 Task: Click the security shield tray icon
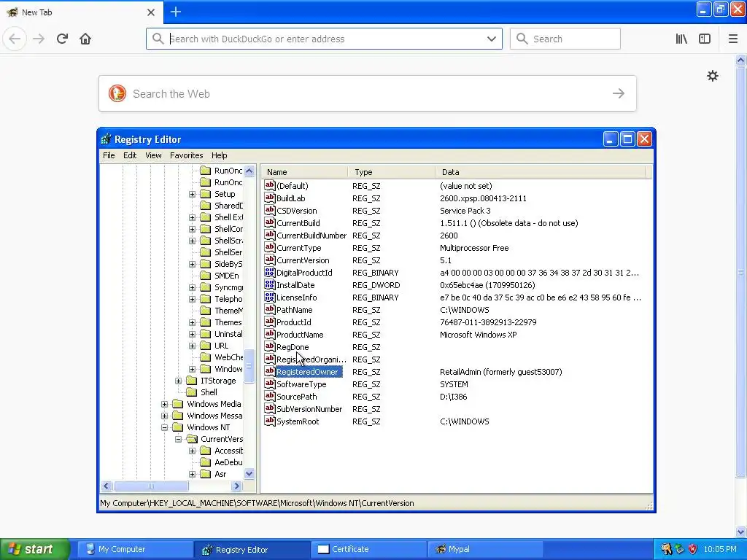(692, 549)
